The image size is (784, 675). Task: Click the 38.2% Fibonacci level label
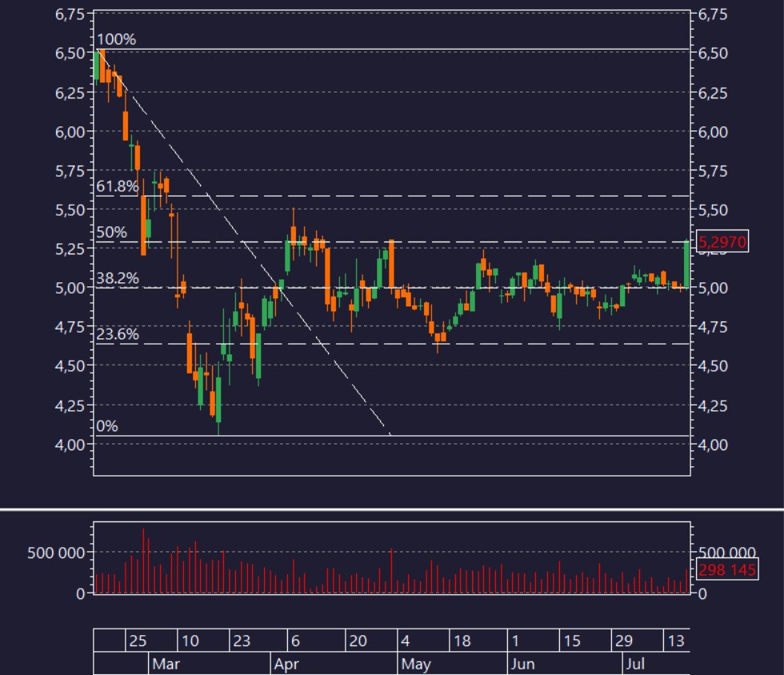pos(117,278)
